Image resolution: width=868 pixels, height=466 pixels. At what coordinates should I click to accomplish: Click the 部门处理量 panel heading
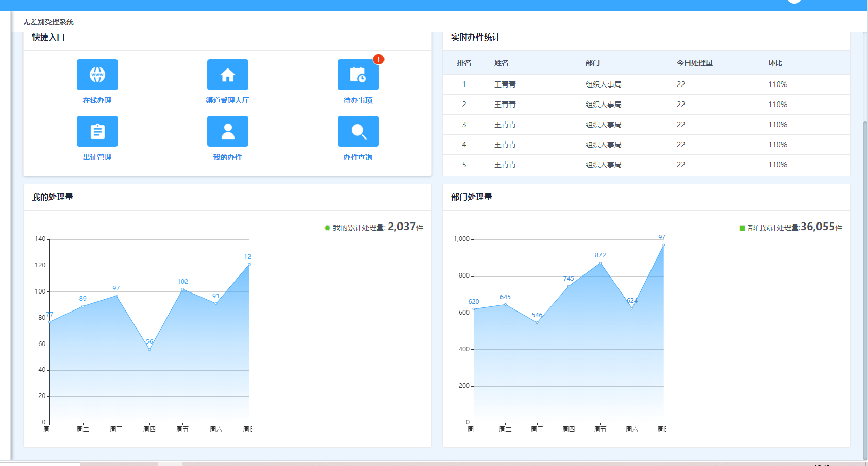(x=472, y=197)
